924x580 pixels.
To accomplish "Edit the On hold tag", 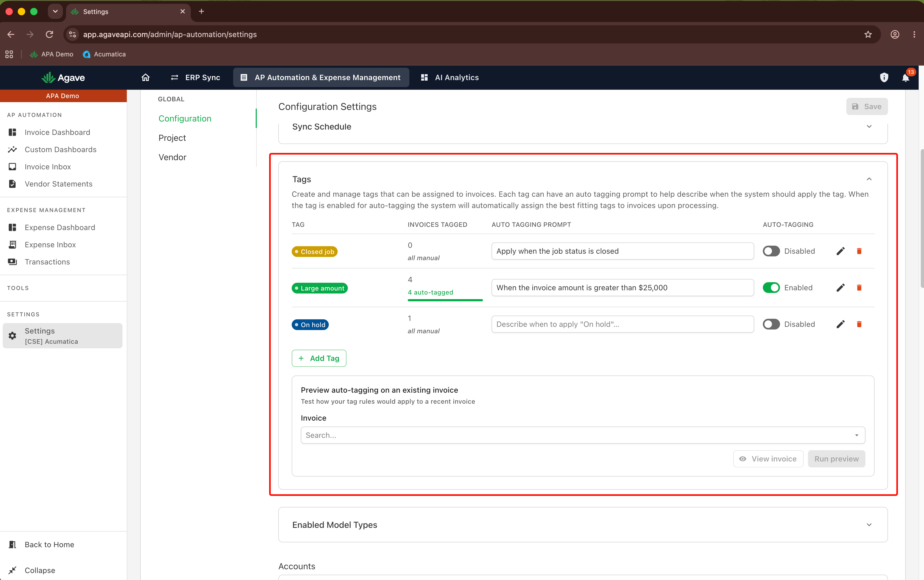I will pyautogui.click(x=840, y=324).
